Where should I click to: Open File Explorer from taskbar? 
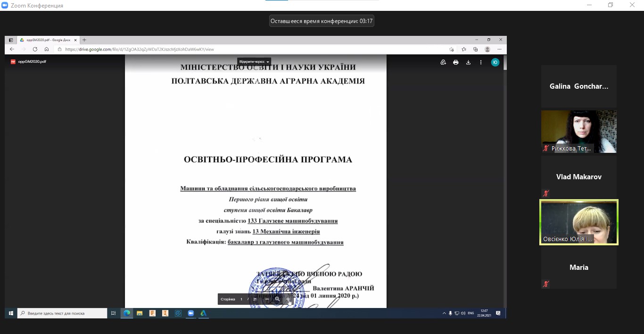[140, 313]
